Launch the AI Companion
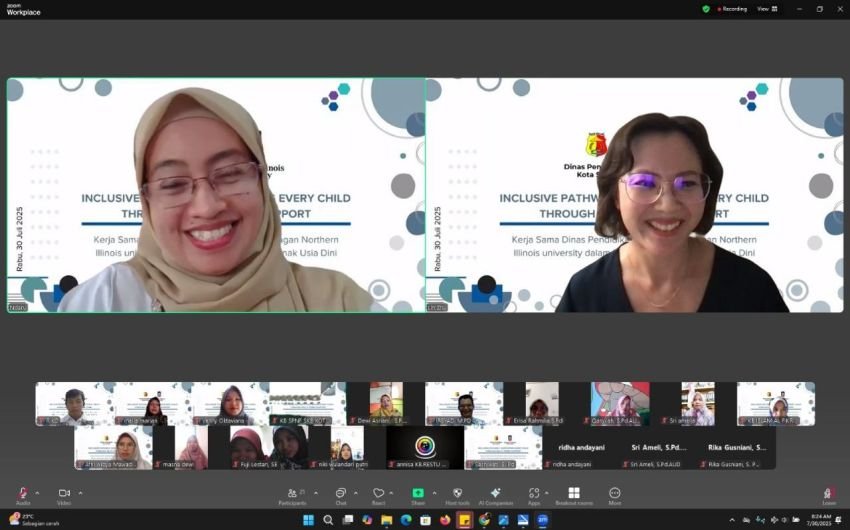The height and width of the screenshot is (530, 850). pos(495,493)
